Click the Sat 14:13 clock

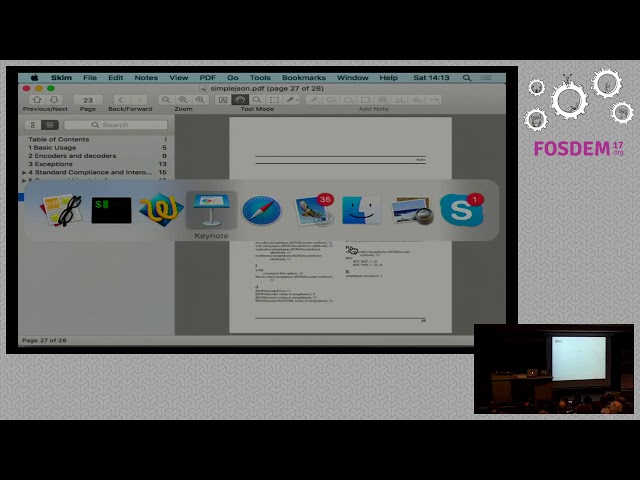pos(431,78)
